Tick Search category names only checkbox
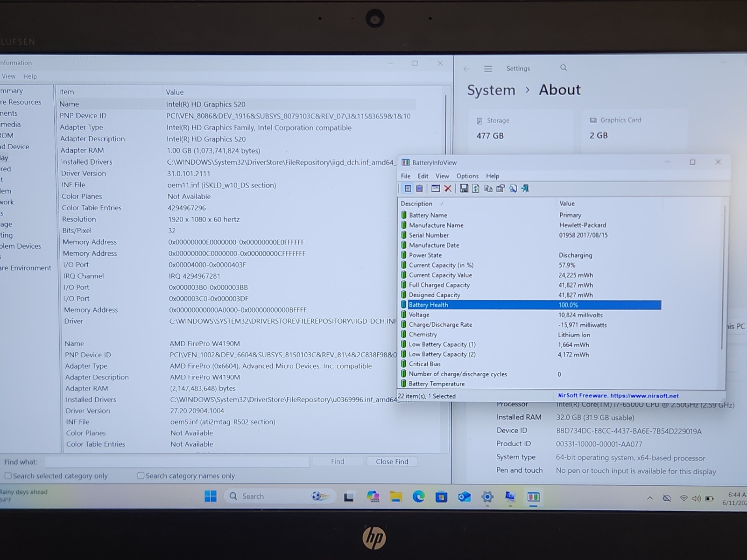 pyautogui.click(x=141, y=476)
